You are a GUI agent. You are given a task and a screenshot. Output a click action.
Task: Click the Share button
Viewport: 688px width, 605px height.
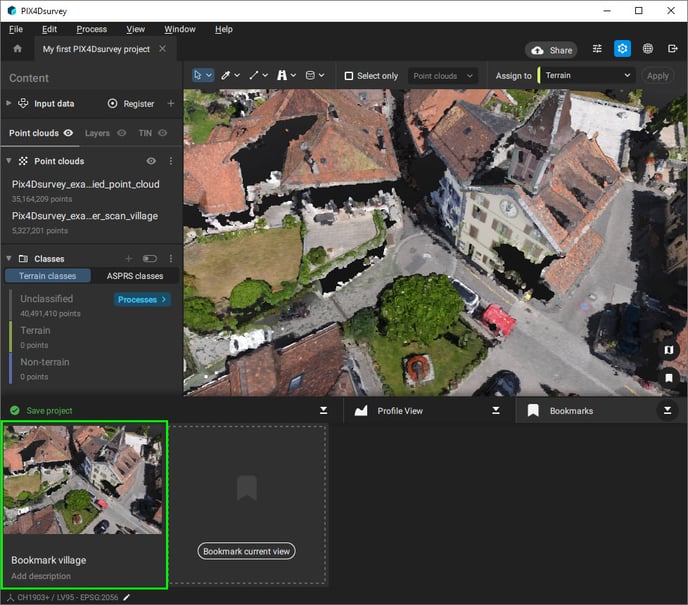tap(552, 50)
